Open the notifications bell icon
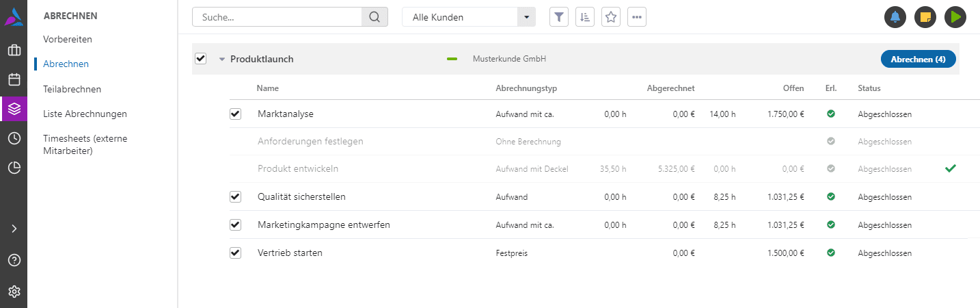Viewport: 980px width, 308px height. 895,17
